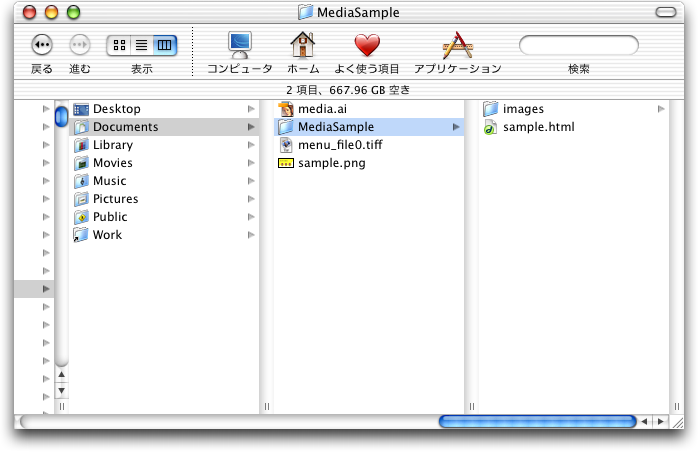698x452 pixels.
Task: Expand Music using its arrow
Action: point(251,181)
